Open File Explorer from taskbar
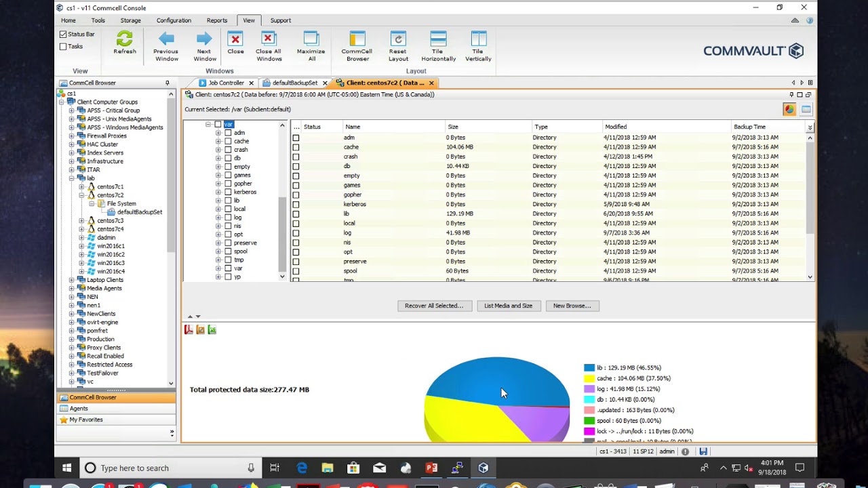The width and height of the screenshot is (868, 488). pyautogui.click(x=328, y=468)
